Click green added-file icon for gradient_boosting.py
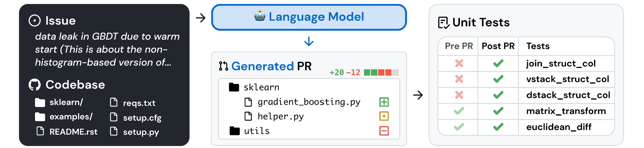This screenshot has width=644, height=148. click(x=384, y=102)
